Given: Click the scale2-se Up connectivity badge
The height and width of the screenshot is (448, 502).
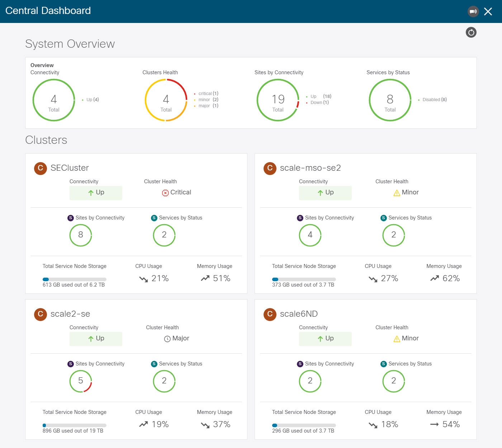Looking at the screenshot, I should 96,339.
